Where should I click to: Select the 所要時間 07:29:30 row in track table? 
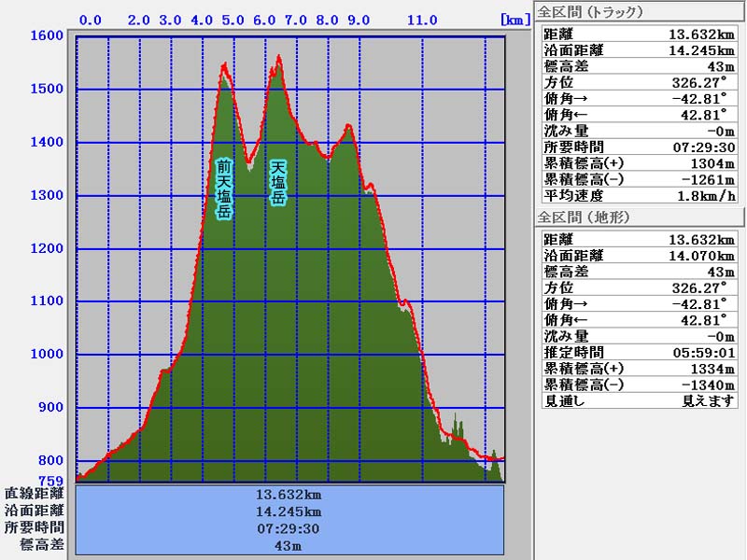(640, 147)
